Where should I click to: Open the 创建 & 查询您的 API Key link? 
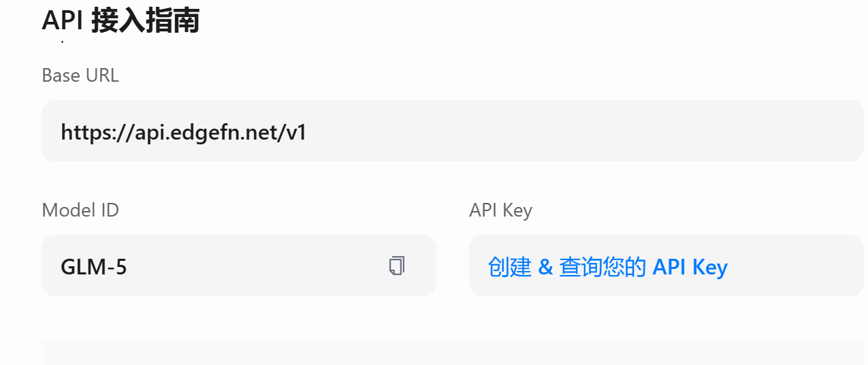[x=607, y=267]
